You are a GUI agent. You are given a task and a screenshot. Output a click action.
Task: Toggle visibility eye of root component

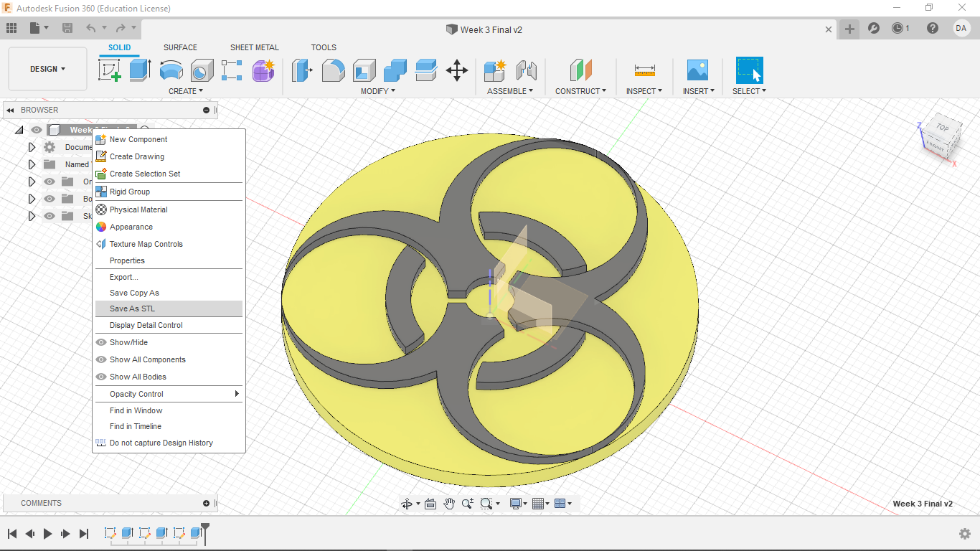pyautogui.click(x=37, y=130)
